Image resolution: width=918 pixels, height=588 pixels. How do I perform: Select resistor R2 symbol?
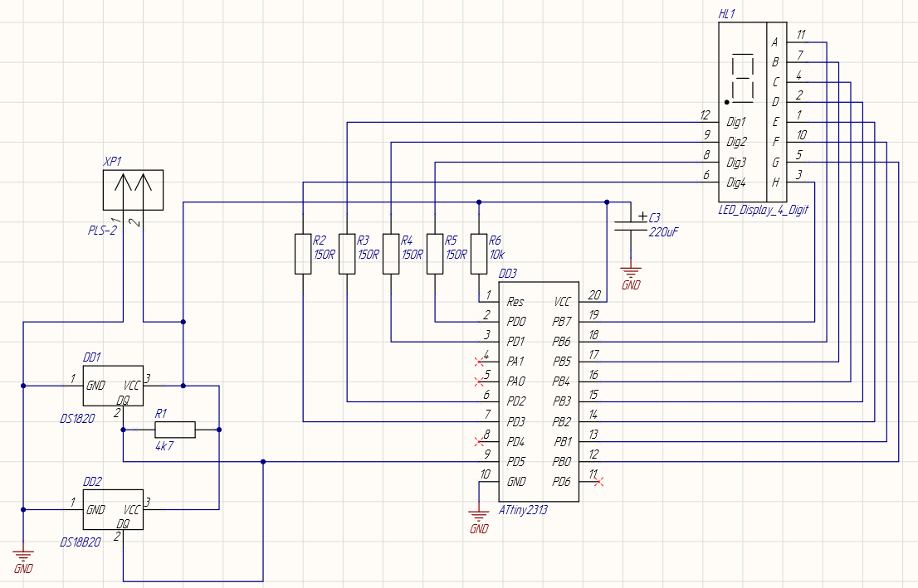coord(303,254)
